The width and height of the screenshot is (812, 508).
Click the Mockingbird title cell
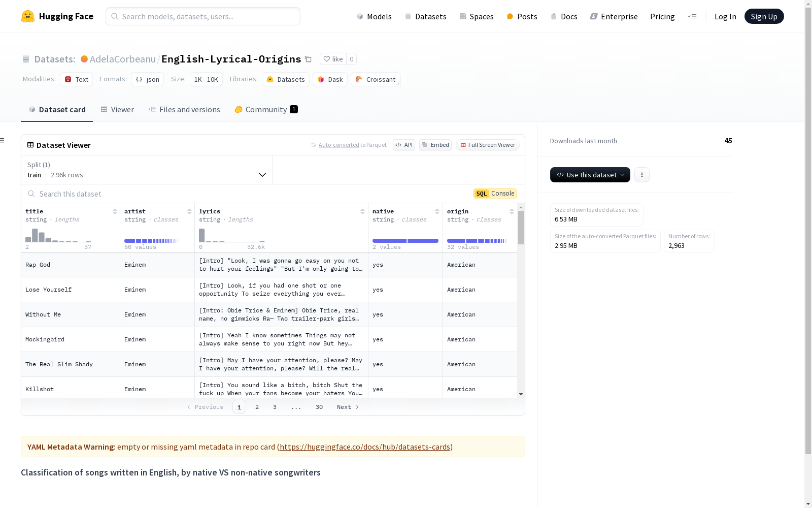[x=71, y=339]
